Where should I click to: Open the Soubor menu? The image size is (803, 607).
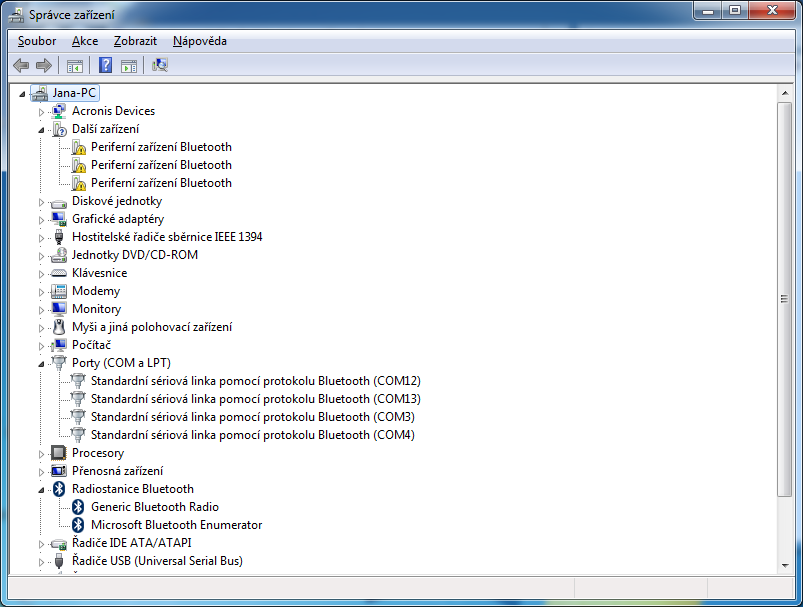coord(37,41)
